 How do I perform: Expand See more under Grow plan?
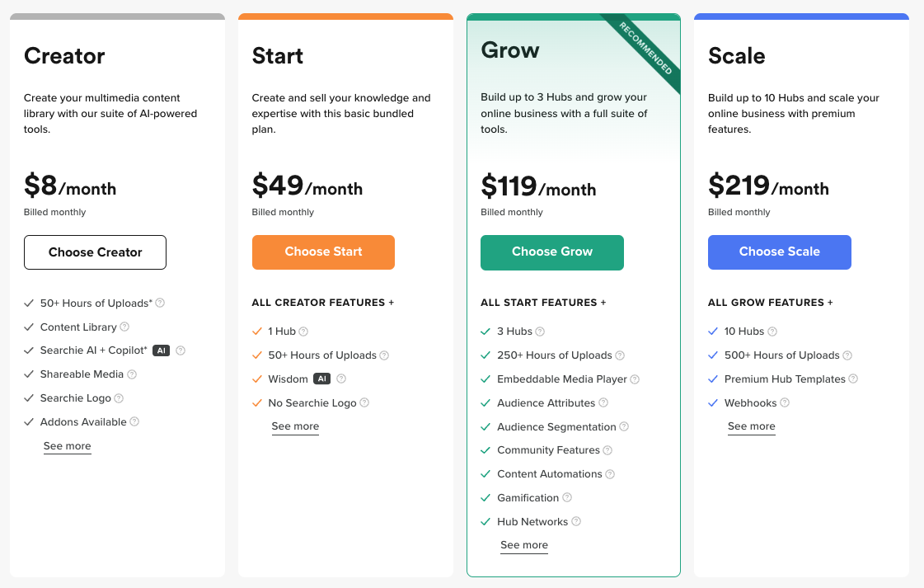[523, 545]
